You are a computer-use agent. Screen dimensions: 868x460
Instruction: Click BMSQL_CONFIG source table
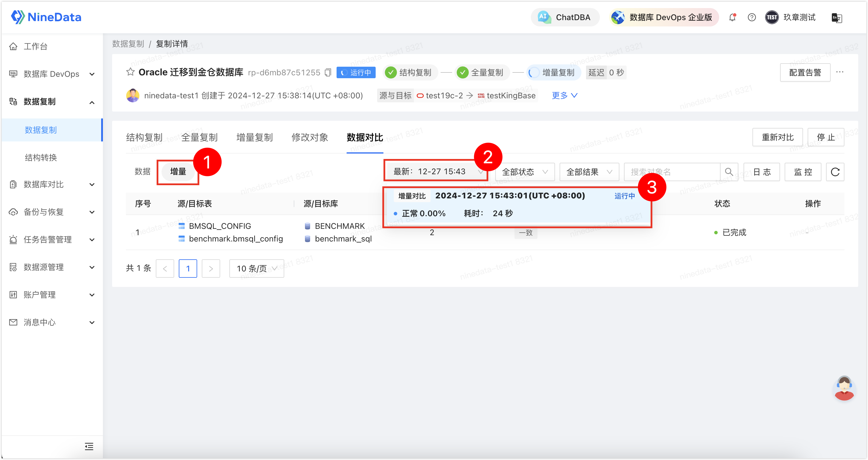[220, 226]
